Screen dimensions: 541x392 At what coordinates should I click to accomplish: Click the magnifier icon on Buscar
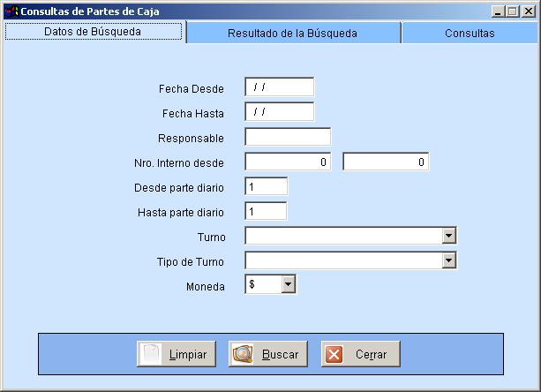(244, 354)
